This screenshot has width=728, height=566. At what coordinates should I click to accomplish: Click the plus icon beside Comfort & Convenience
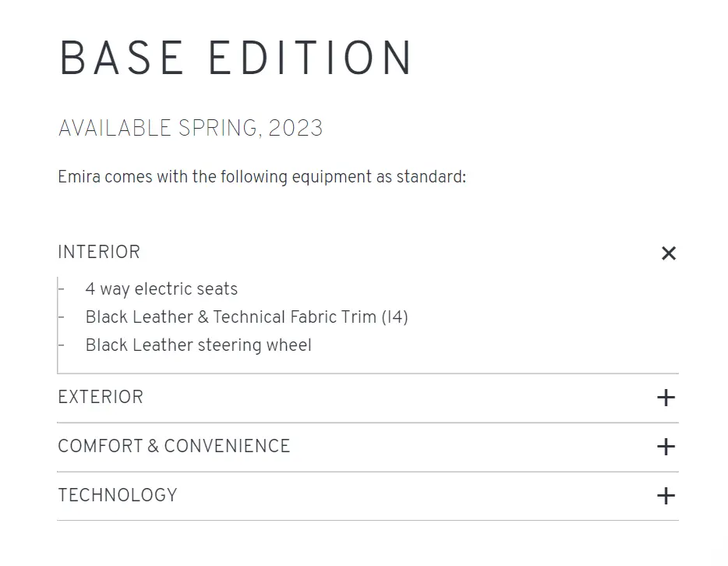(x=666, y=447)
